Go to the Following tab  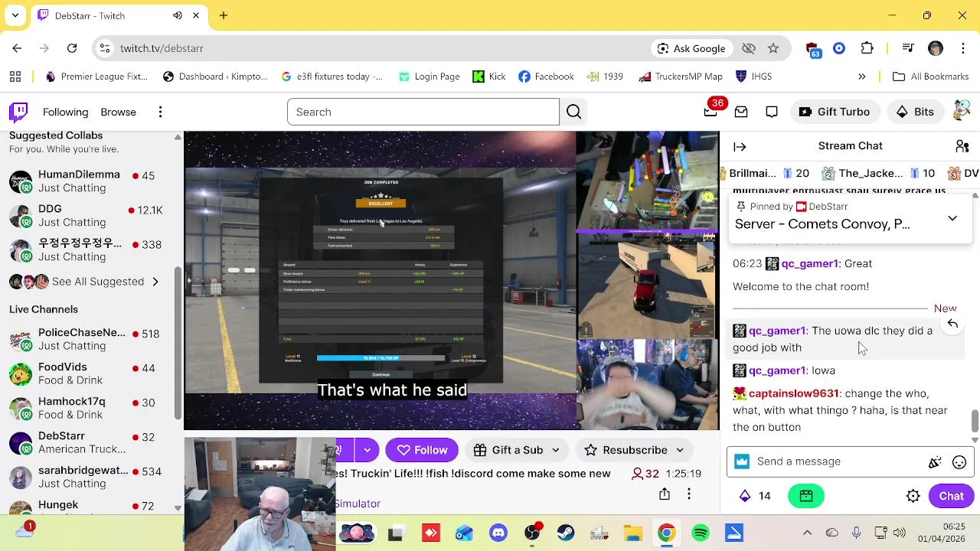click(66, 112)
